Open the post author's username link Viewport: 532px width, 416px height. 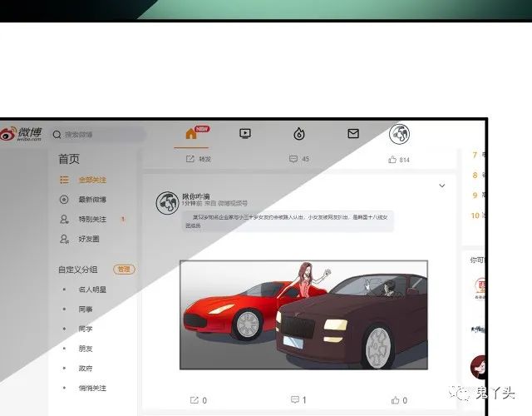[196, 196]
